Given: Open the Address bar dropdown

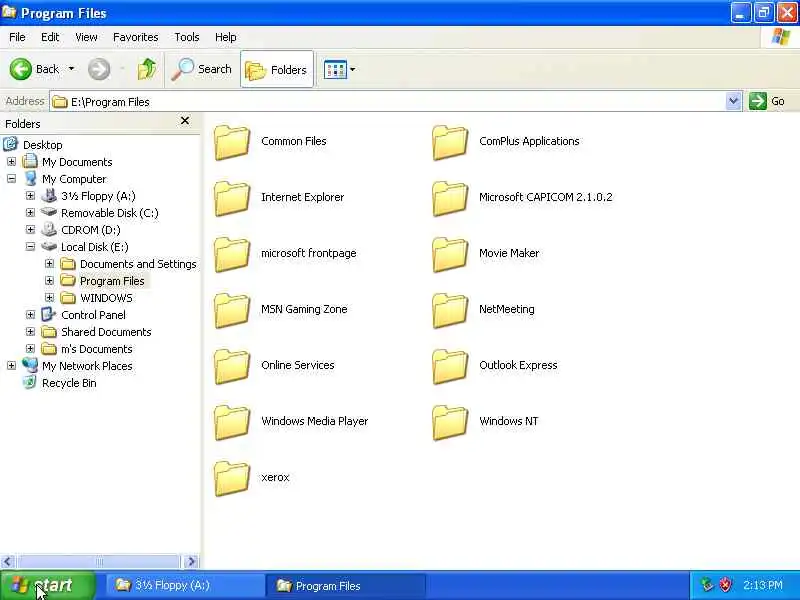Looking at the screenshot, I should pos(733,101).
